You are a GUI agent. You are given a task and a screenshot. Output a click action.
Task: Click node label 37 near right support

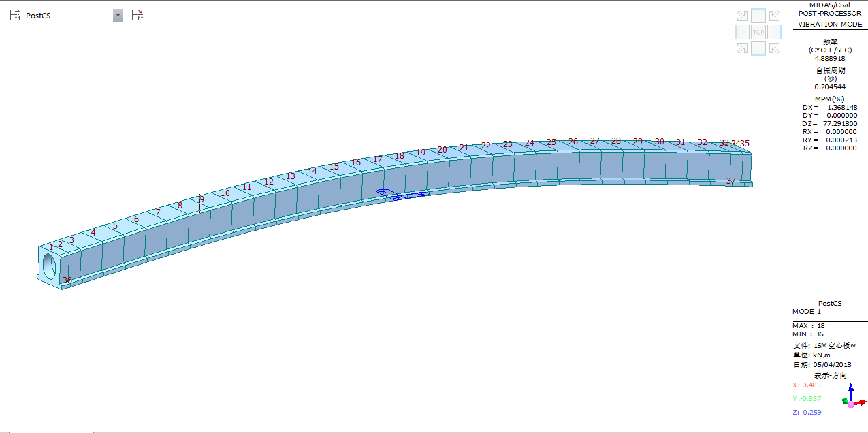coord(730,181)
